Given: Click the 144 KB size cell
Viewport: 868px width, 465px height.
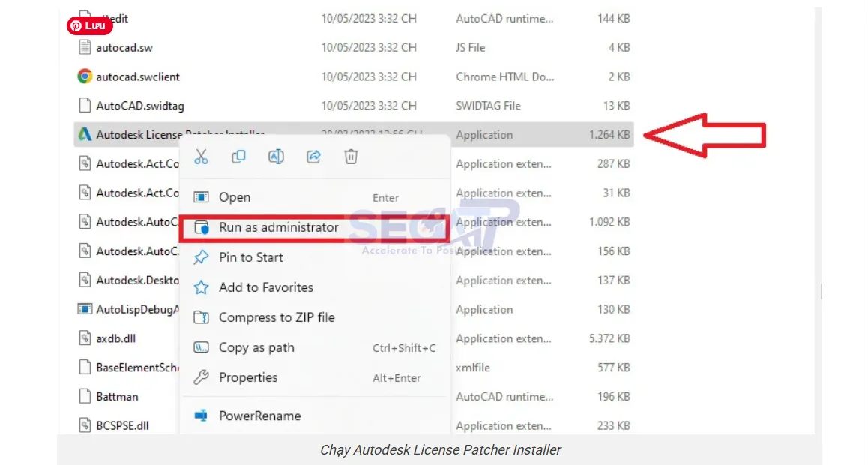Looking at the screenshot, I should (614, 18).
